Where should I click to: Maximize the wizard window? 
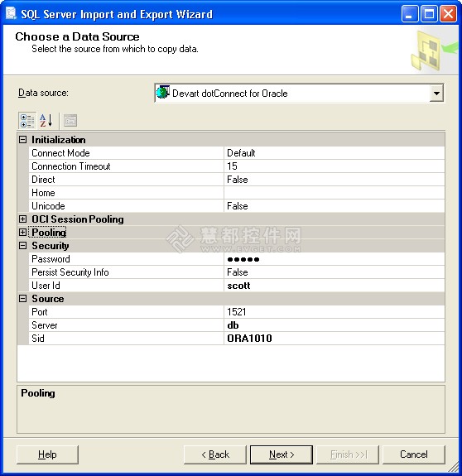tap(429, 14)
